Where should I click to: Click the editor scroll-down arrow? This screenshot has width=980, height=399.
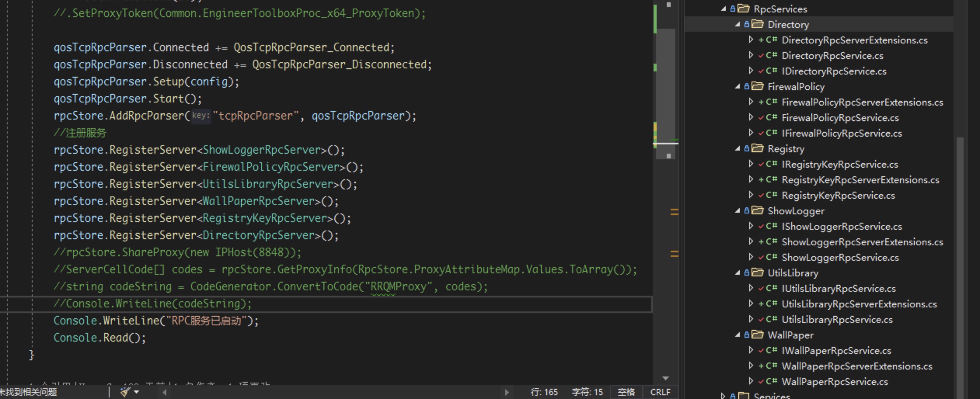coord(666,378)
